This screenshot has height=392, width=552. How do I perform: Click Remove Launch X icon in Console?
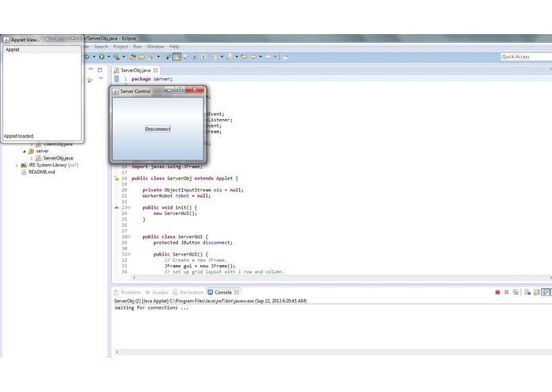507,292
